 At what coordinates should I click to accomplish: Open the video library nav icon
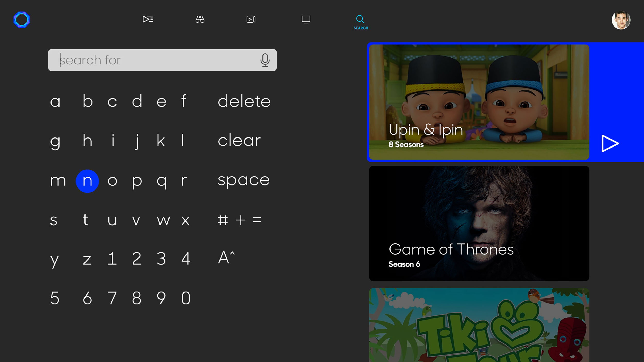251,19
